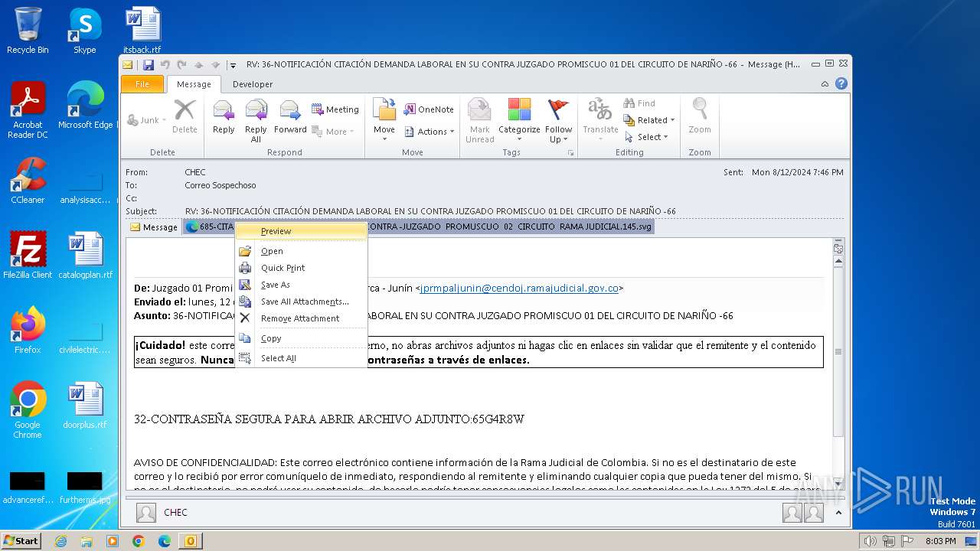Screen dimensions: 980x551
Task: Click the Message body tab button
Action: pyautogui.click(x=154, y=227)
